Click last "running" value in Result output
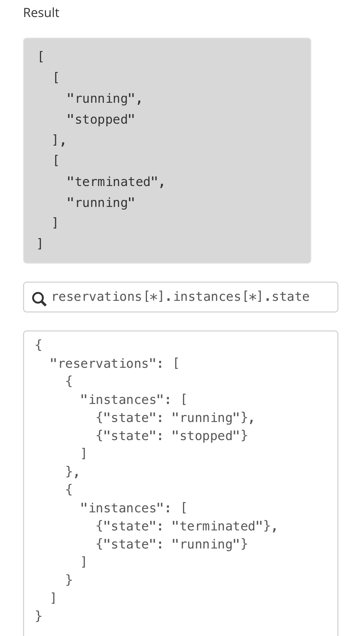 (101, 203)
